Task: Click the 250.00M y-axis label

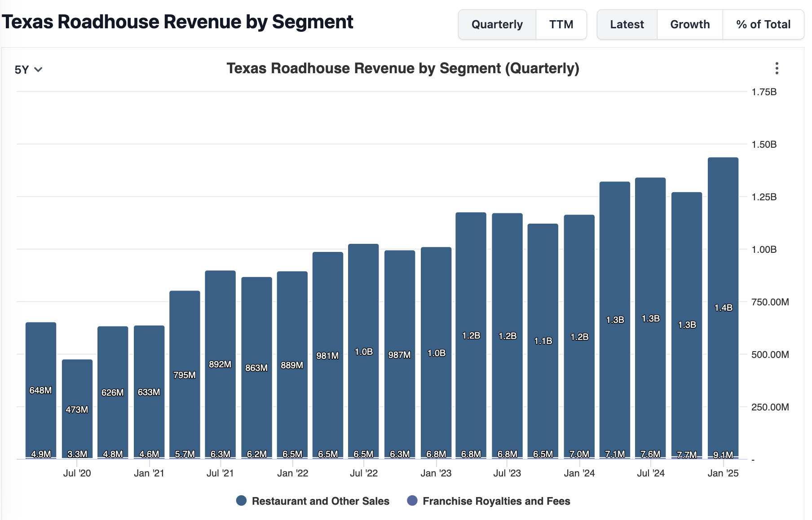Action: coord(770,407)
